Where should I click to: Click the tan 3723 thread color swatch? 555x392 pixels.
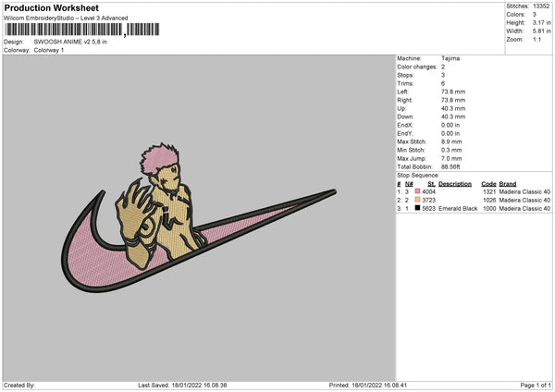[417, 200]
